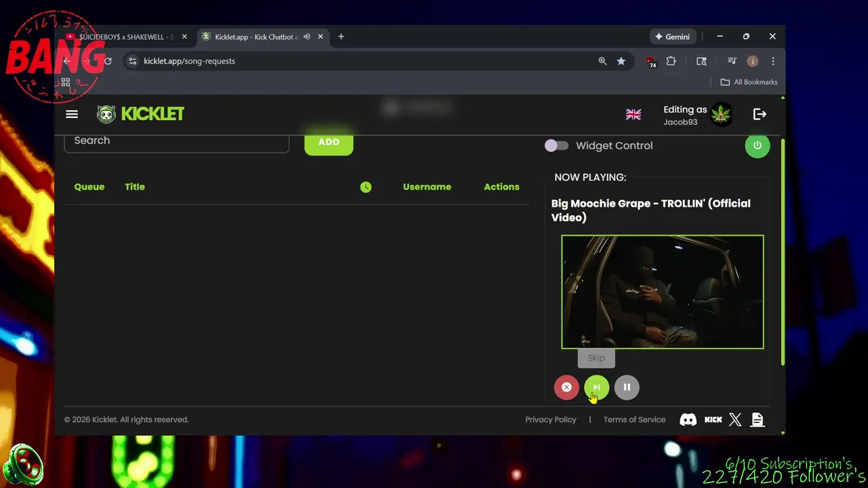Open the X social icon link

[735, 420]
